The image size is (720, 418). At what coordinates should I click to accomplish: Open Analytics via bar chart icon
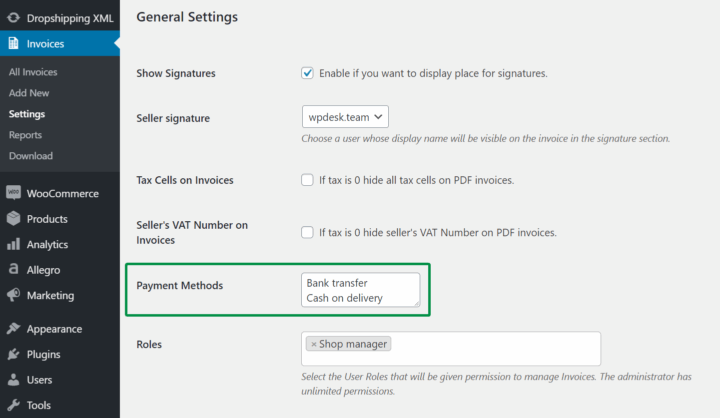coord(14,244)
